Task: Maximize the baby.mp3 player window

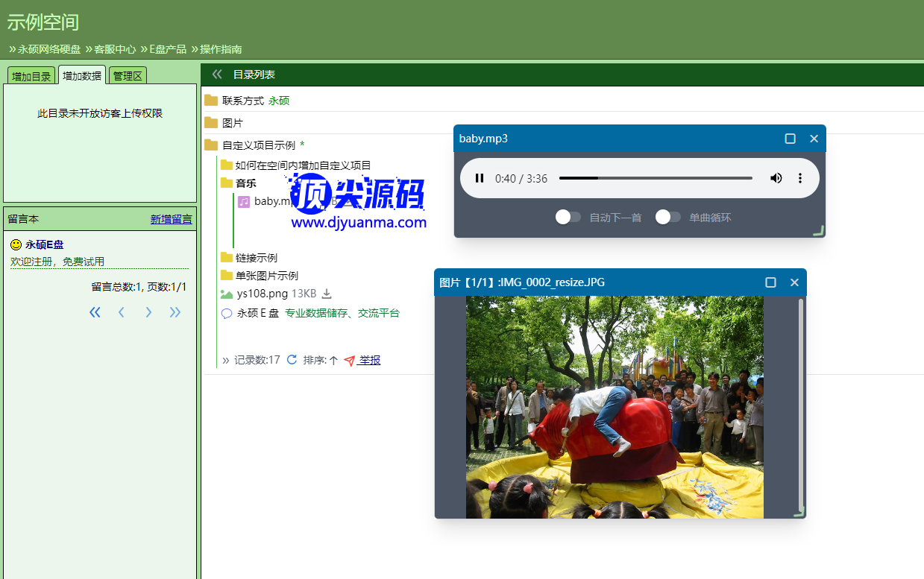Action: coord(791,139)
